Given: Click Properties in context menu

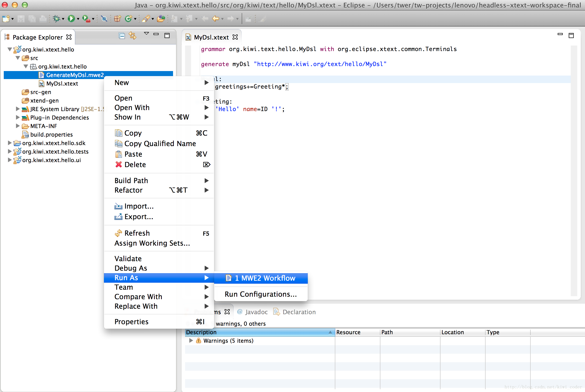Looking at the screenshot, I should click(159, 322).
